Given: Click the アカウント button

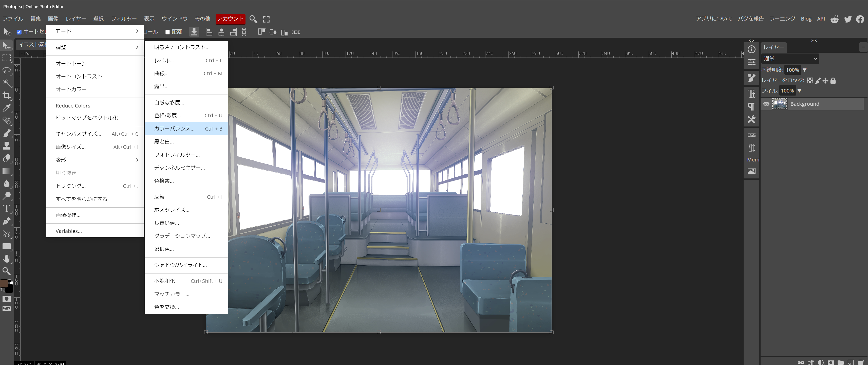Looking at the screenshot, I should (x=230, y=19).
